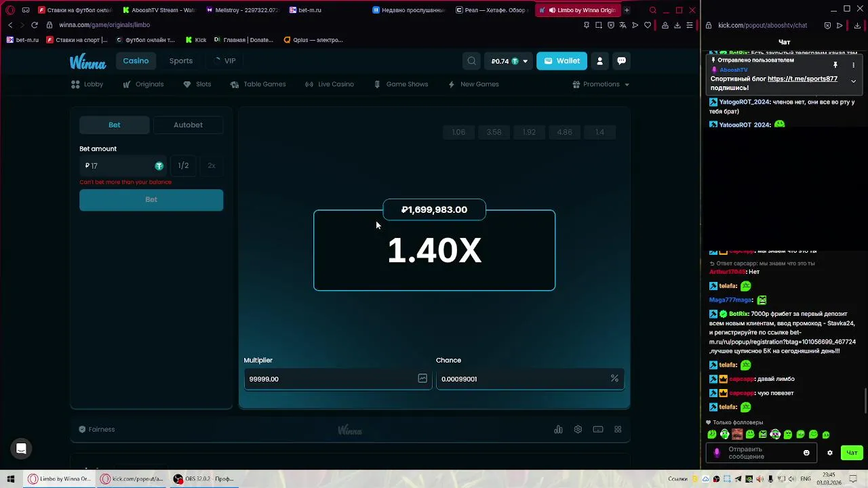Go to the Lobby category
Viewport: 868px width, 488px height.
tap(87, 84)
